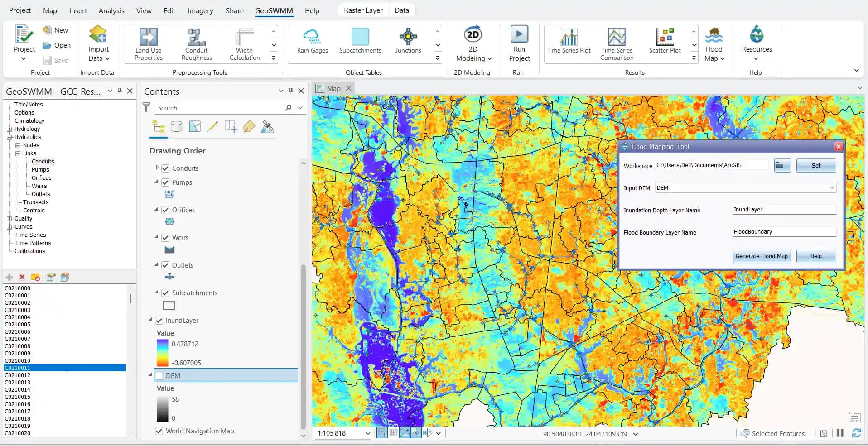
Task: Open the map scale dropdown
Action: click(367, 433)
